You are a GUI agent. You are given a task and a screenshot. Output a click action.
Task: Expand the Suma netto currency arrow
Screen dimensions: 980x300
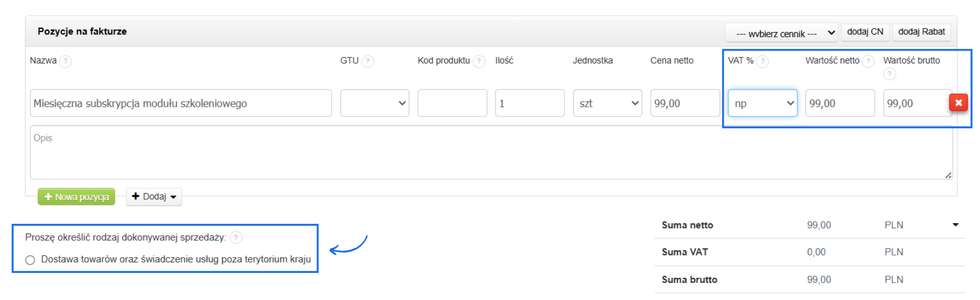[x=955, y=225]
